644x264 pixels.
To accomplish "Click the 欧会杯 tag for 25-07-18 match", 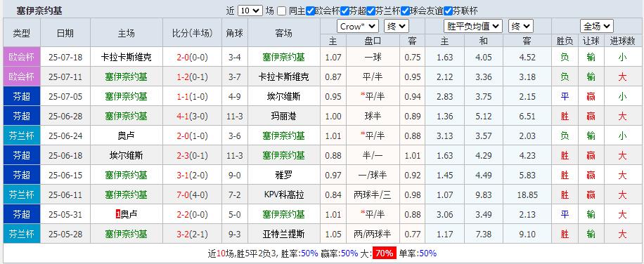I will [22, 57].
